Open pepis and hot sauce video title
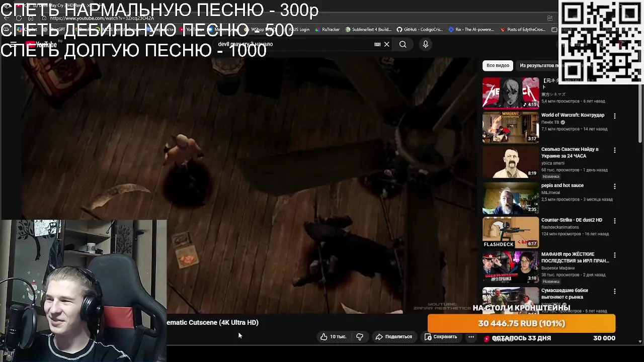This screenshot has height=362, width=644. click(562, 186)
